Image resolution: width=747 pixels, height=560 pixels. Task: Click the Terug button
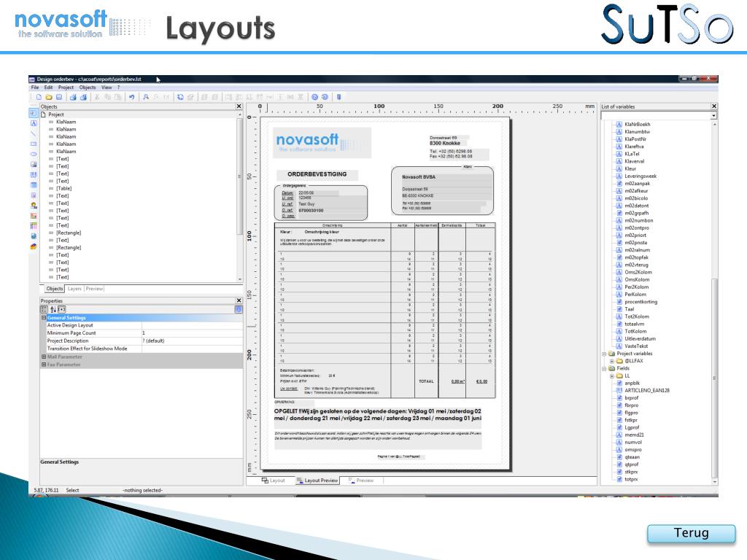(692, 533)
